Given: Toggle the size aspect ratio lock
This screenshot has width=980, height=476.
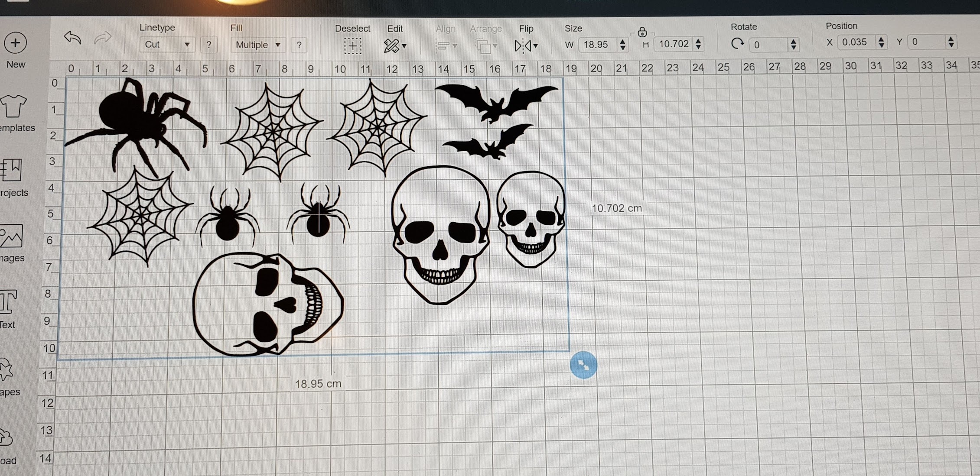Looking at the screenshot, I should pos(642,32).
